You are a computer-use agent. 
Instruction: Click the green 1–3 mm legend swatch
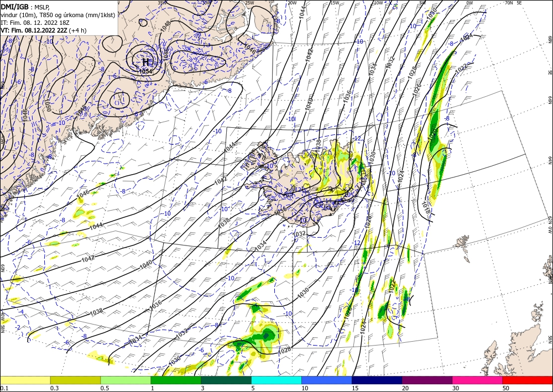pos(176,380)
